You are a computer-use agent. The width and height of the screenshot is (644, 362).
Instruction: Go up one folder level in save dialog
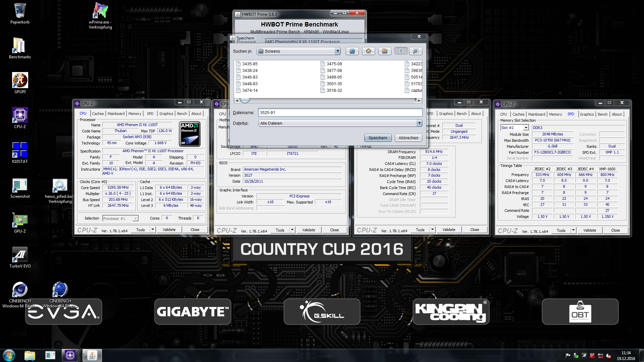tap(352, 51)
